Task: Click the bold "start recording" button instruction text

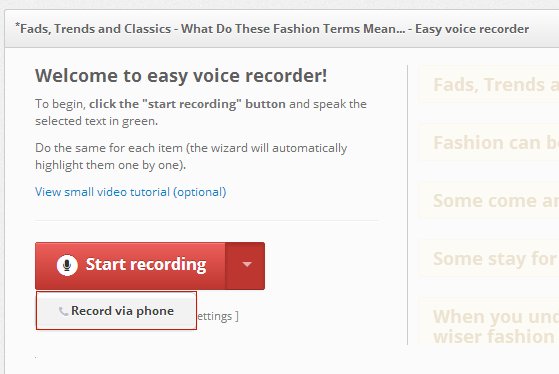Action: [187, 104]
